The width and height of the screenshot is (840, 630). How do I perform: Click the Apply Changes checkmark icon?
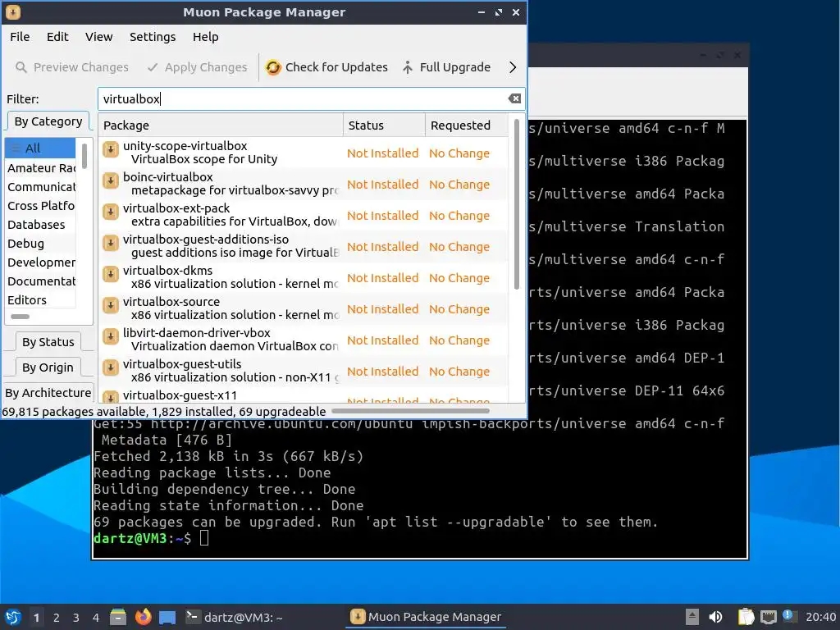coord(153,67)
